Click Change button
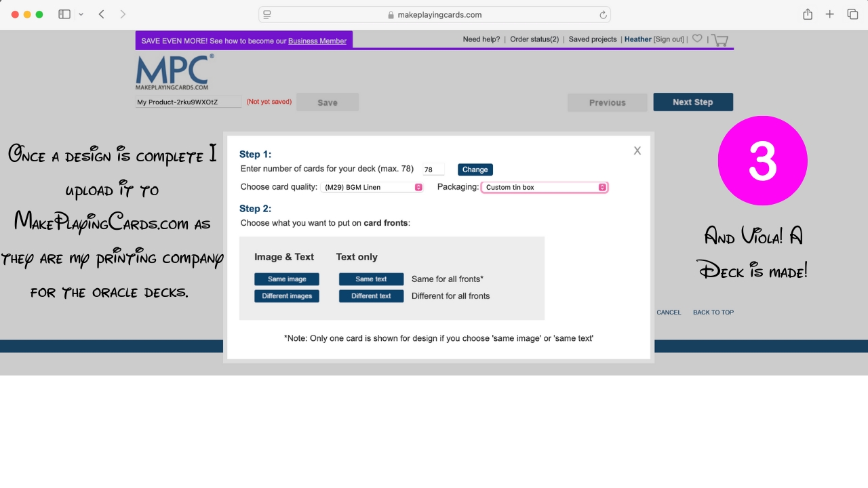This screenshot has width=868, height=488. pyautogui.click(x=475, y=169)
